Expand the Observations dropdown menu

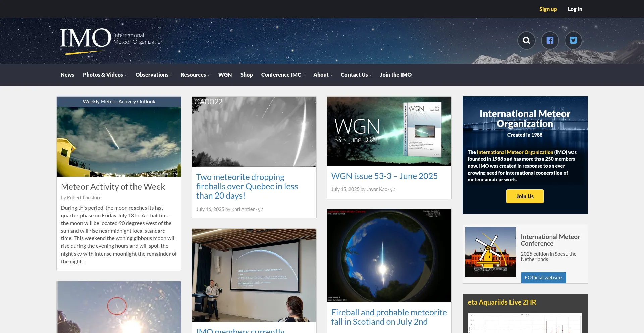tap(154, 75)
